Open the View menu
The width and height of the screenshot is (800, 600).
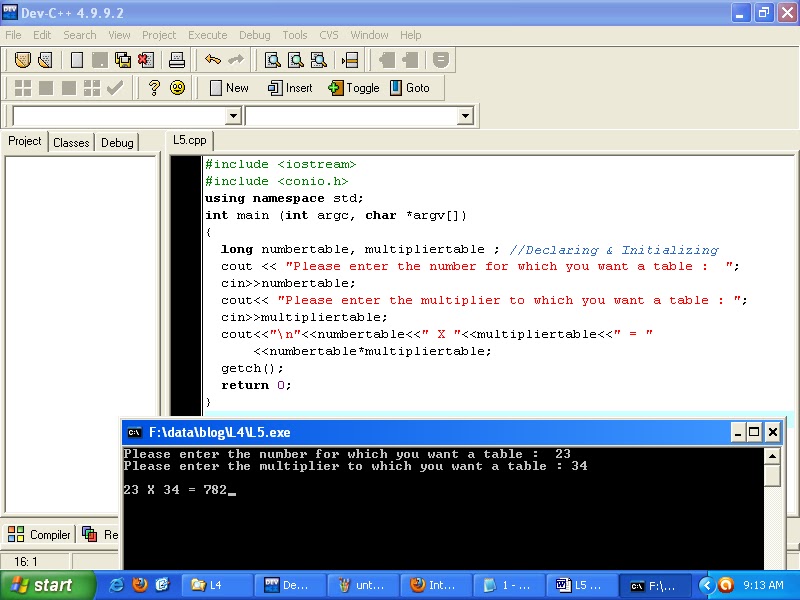tap(119, 35)
